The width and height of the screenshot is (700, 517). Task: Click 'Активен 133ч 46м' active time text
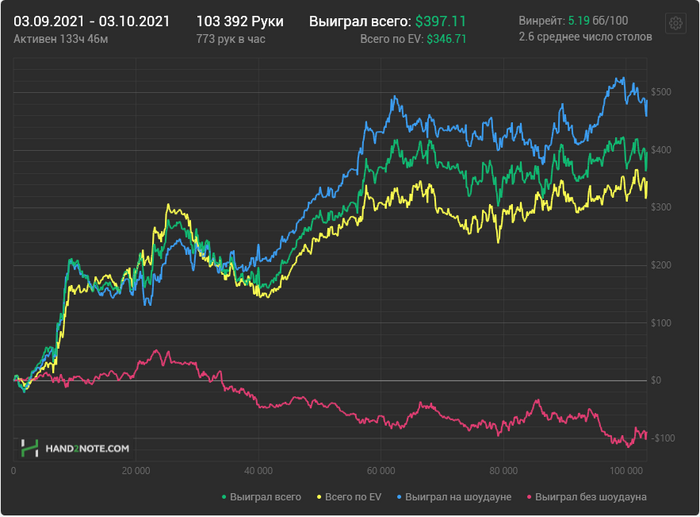[x=61, y=39]
